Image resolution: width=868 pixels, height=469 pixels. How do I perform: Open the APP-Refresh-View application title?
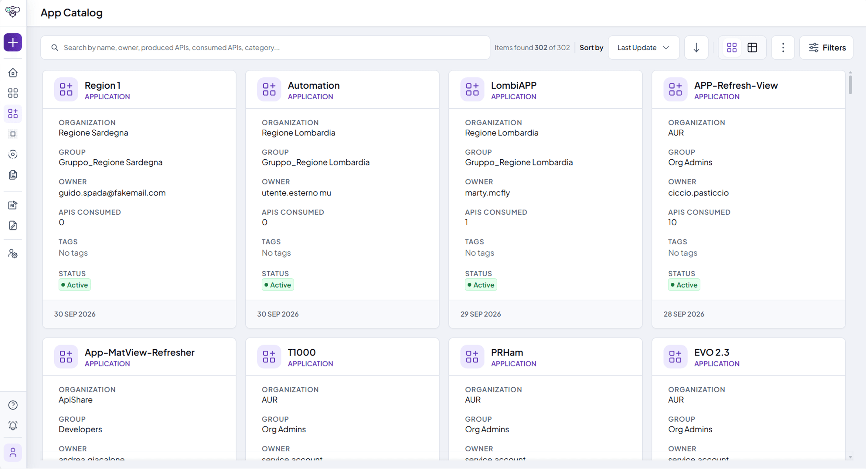737,85
